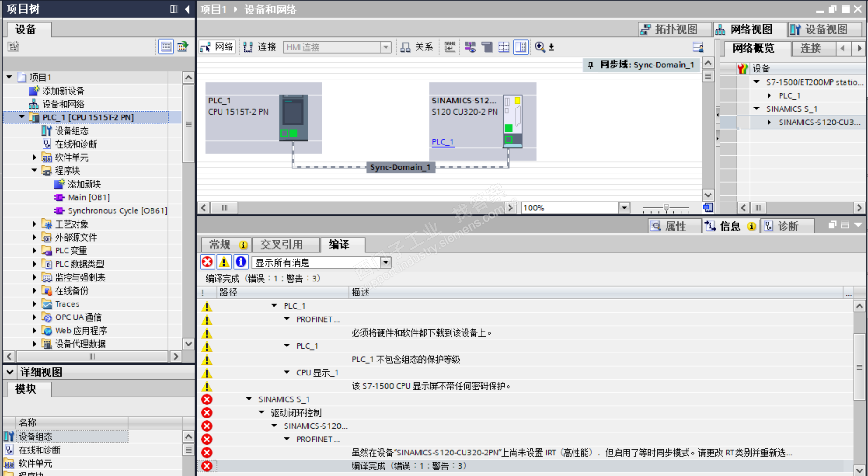Screen dimensions: 868x476
Task: Click 添加新设备 in the project tree
Action: tap(63, 91)
